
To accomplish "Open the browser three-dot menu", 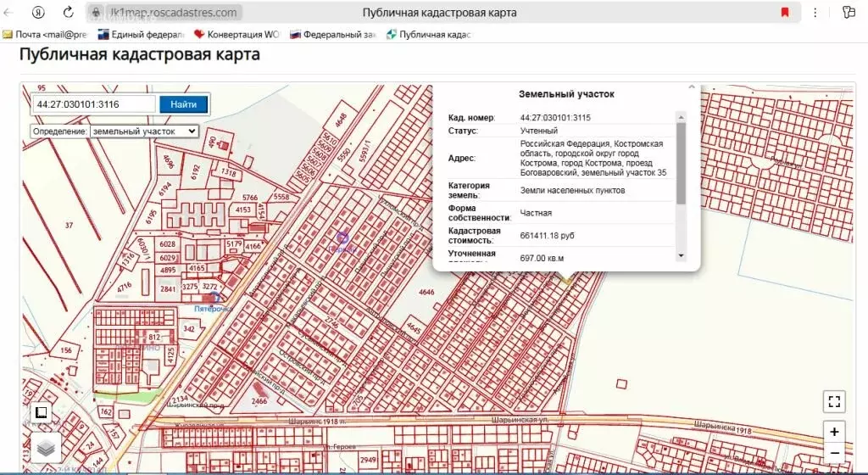I will point(815,13).
